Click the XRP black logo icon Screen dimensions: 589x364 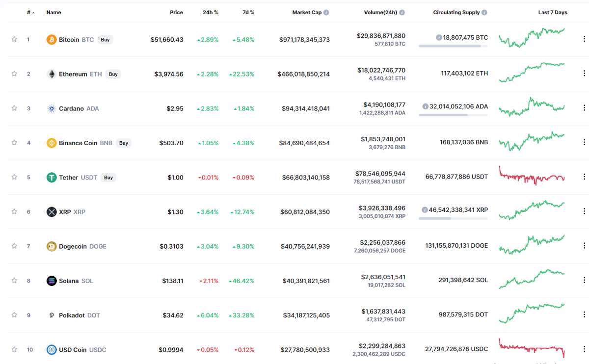pos(52,212)
